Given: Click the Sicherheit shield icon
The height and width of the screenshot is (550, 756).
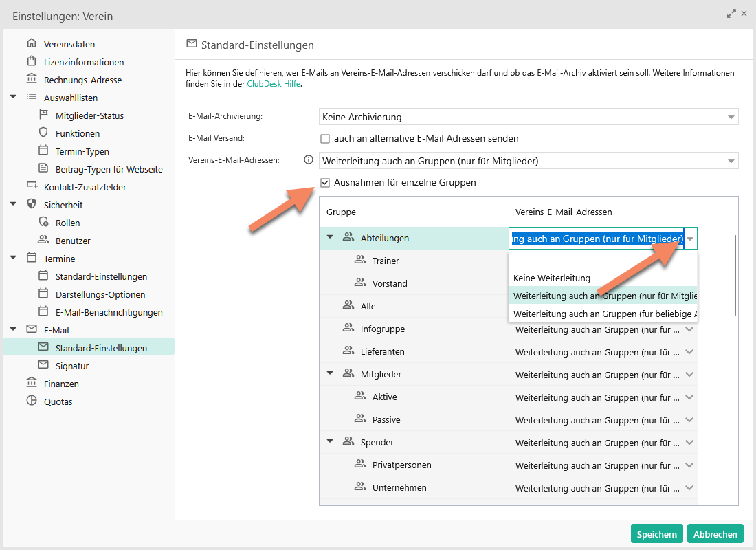Looking at the screenshot, I should 32,204.
